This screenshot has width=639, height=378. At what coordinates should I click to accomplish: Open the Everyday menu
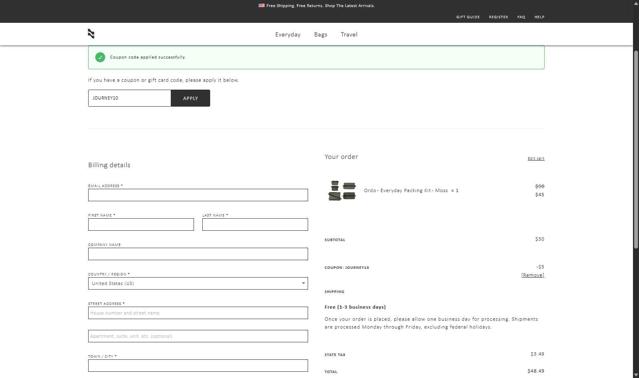pyautogui.click(x=288, y=35)
